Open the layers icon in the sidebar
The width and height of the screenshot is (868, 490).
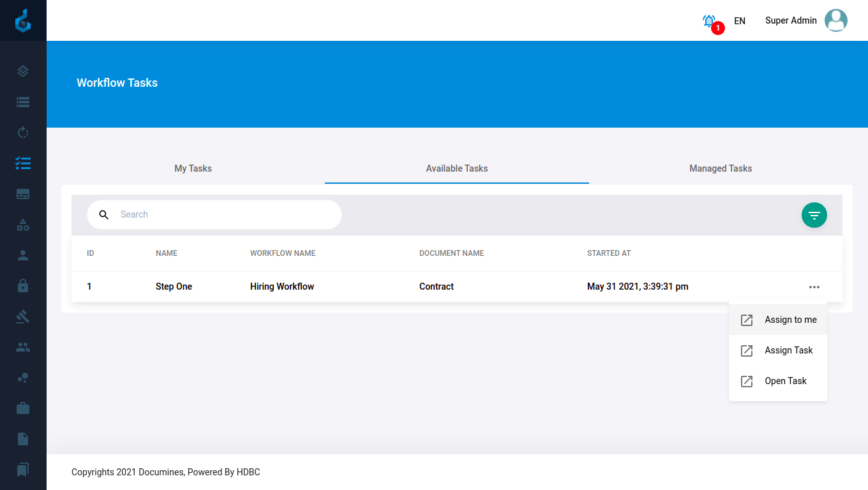click(23, 71)
